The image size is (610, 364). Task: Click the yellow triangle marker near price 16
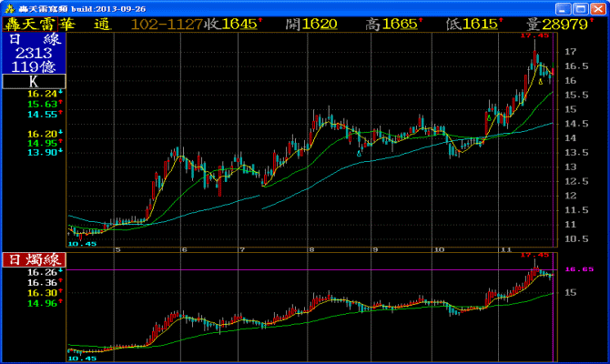point(541,83)
